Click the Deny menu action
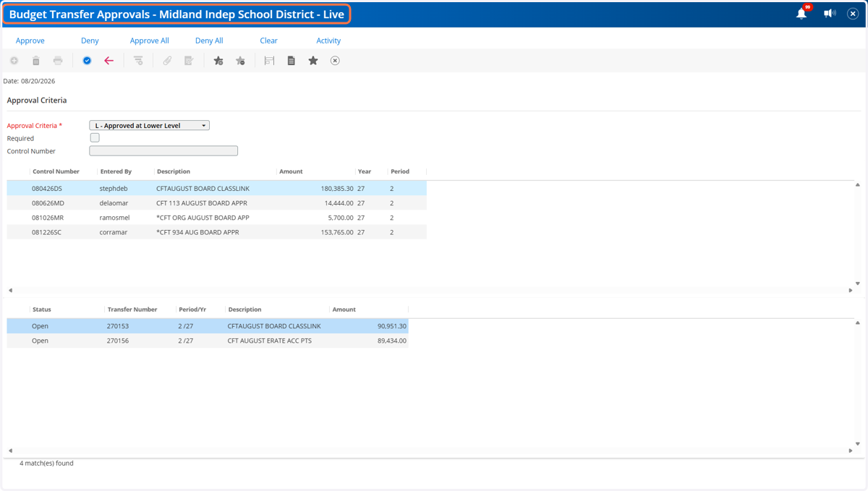Image resolution: width=868 pixels, height=491 pixels. pos(90,40)
